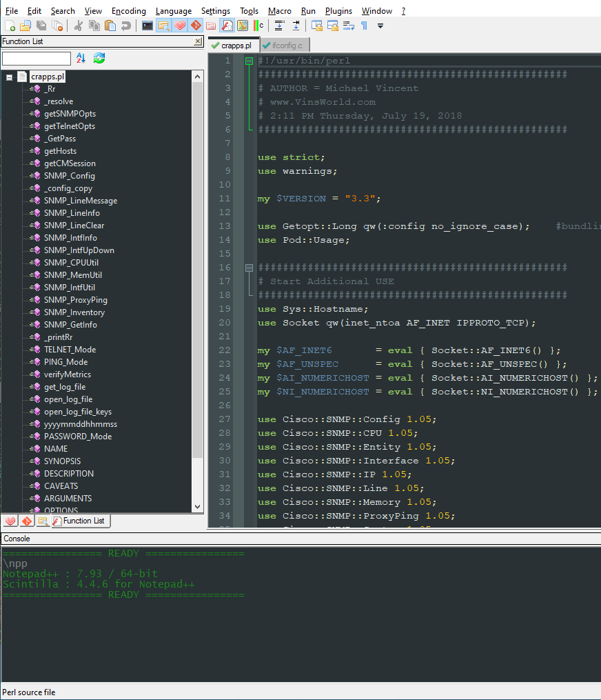Click the fold-all lines toolbar icon
The image size is (601, 700).
(x=280, y=26)
